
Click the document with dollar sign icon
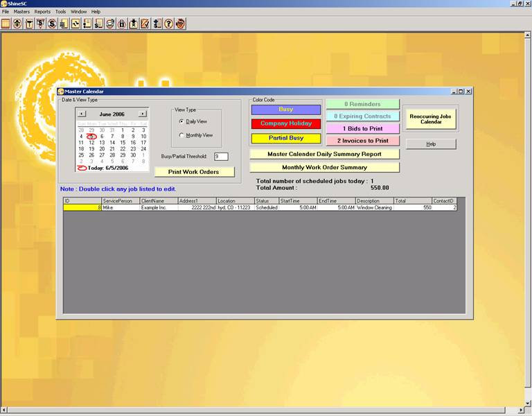pos(99,24)
